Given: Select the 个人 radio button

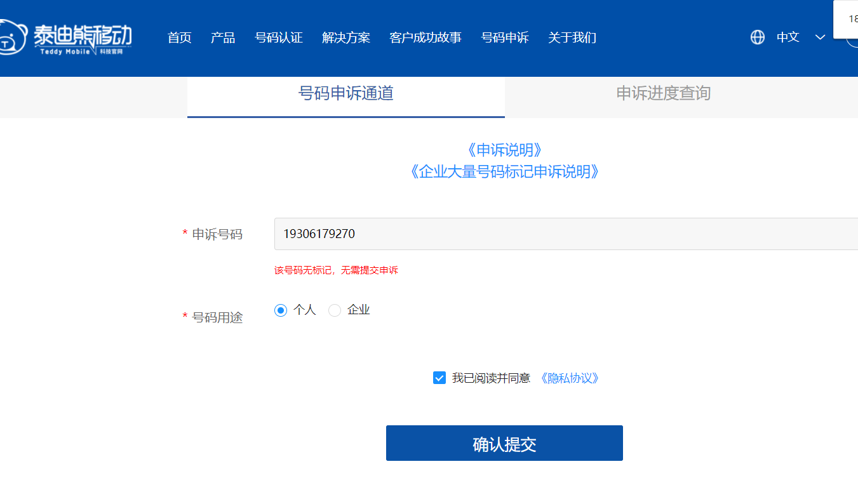Looking at the screenshot, I should 281,310.
